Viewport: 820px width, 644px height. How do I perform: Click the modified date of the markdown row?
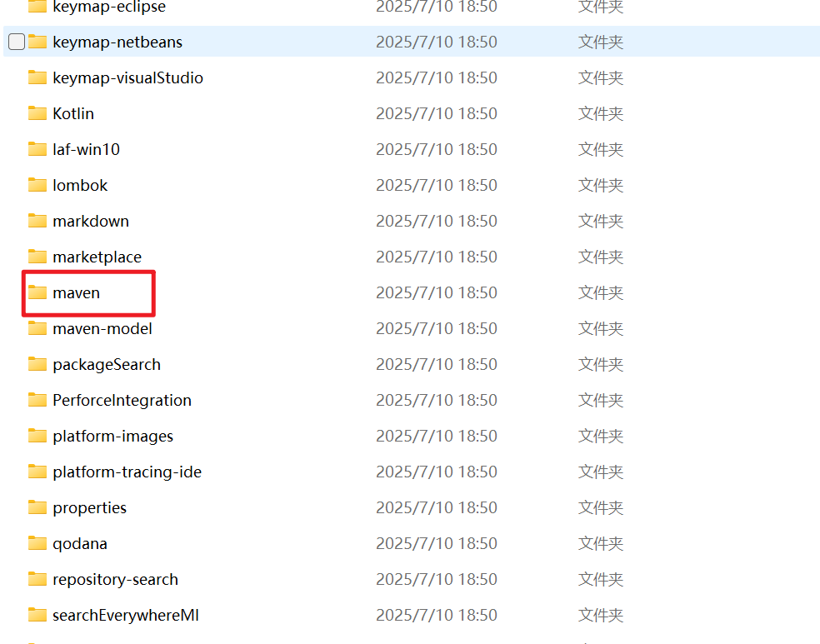[x=437, y=221]
